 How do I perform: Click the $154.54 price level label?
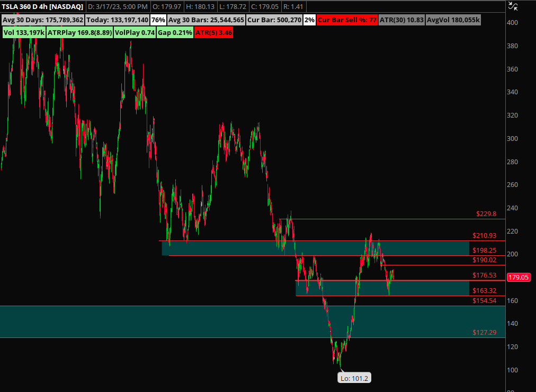pyautogui.click(x=484, y=300)
